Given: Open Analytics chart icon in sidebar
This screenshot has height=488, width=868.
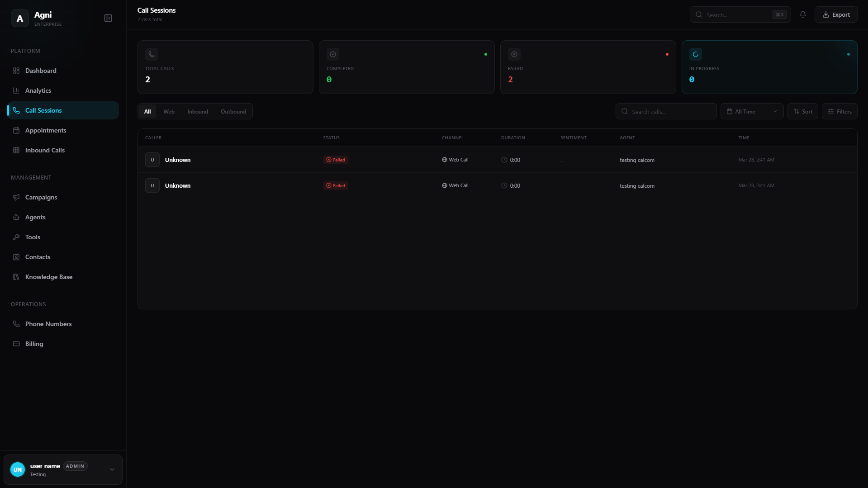Looking at the screenshot, I should point(16,90).
